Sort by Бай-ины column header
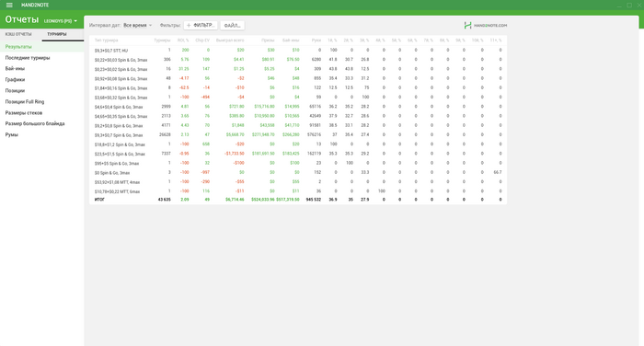 [x=291, y=40]
